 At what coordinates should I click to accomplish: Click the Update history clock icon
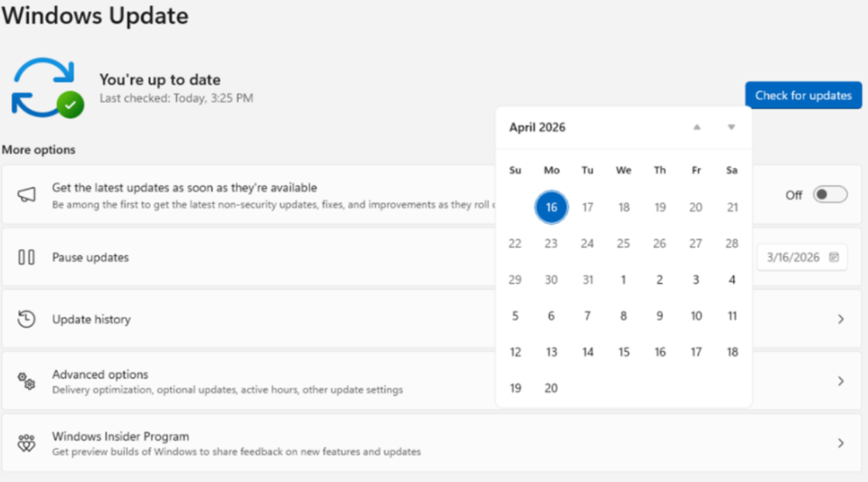click(x=26, y=319)
